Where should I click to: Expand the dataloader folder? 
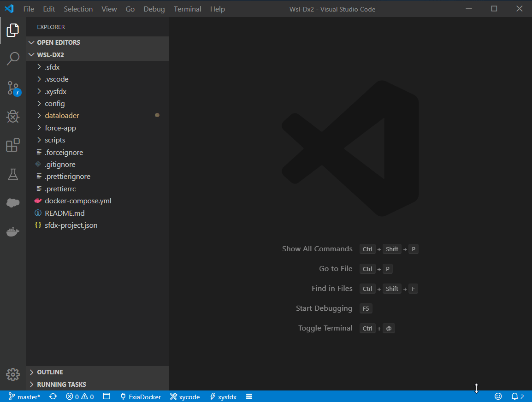pos(97,115)
